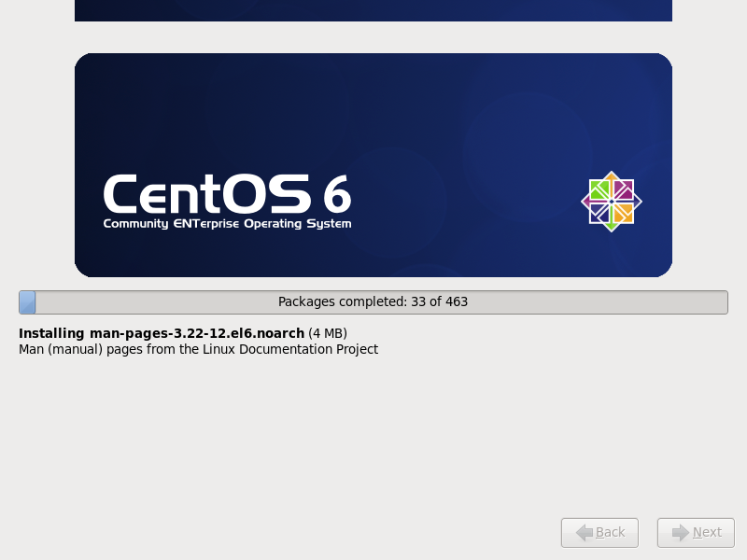
Task: Click the orange square in the CentOS logo
Action: pyautogui.click(x=624, y=214)
